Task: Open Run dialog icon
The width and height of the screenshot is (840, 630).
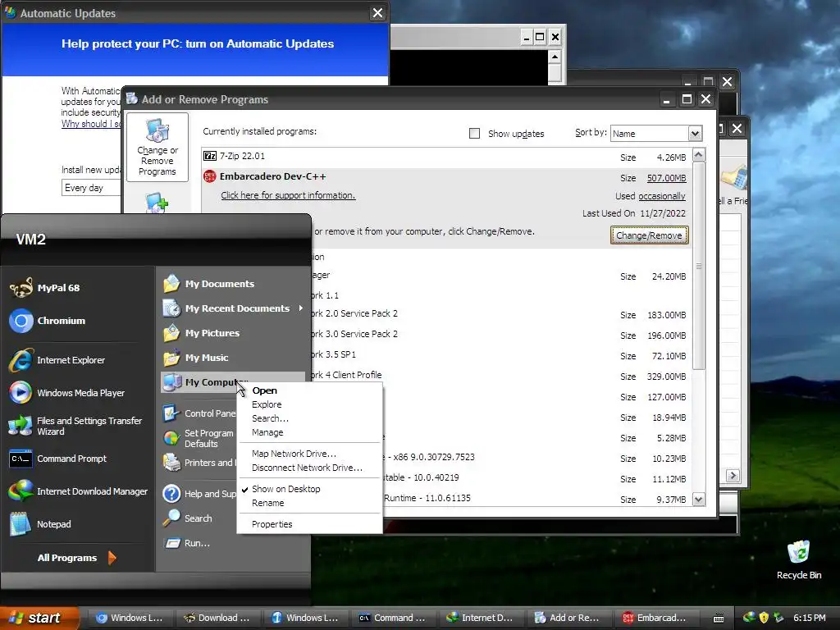Action: [171, 543]
